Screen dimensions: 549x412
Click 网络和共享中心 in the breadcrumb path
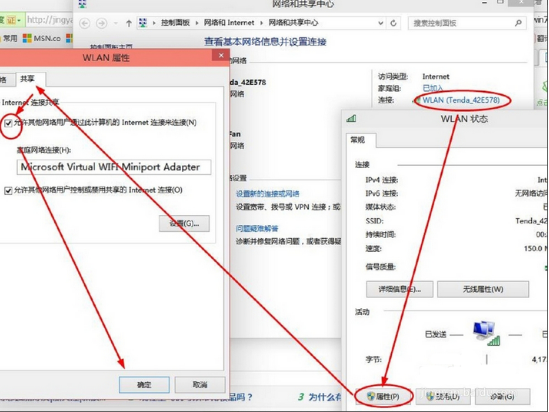pyautogui.click(x=293, y=23)
